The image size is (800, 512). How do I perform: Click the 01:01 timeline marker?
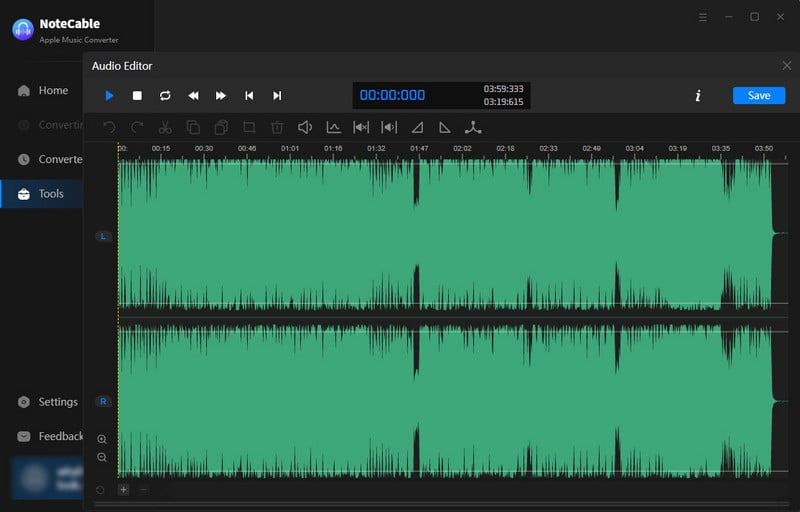290,148
